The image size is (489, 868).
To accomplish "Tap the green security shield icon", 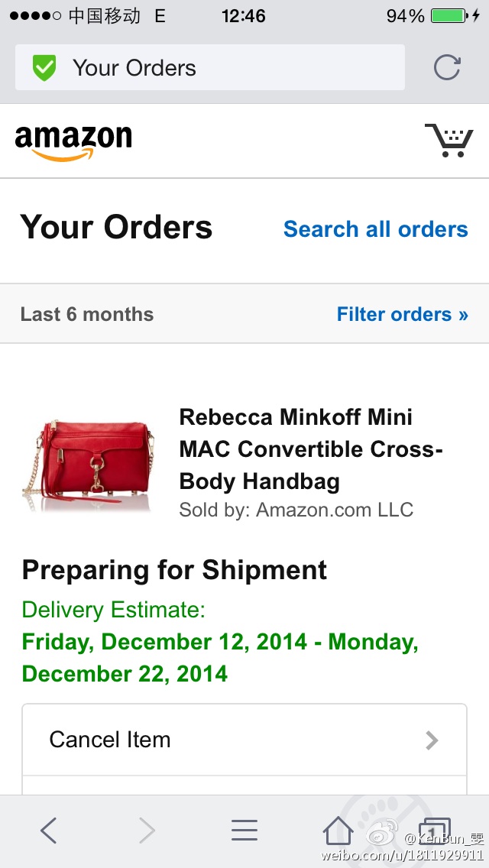I will point(45,68).
